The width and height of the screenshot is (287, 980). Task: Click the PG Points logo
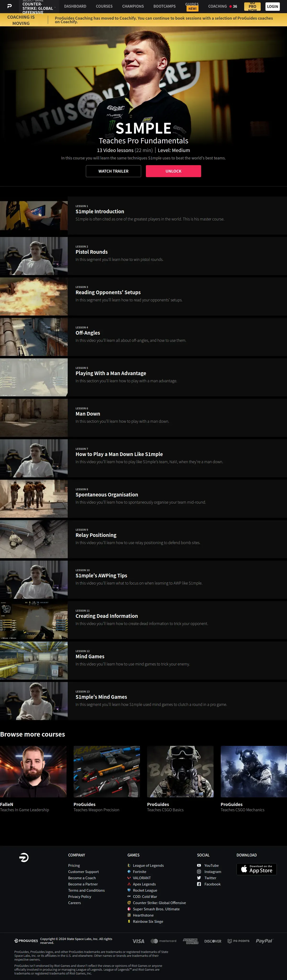[x=238, y=941]
